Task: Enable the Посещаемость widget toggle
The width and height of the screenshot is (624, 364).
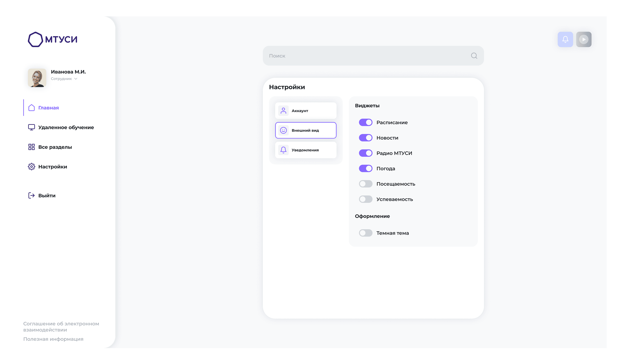Action: point(365,184)
